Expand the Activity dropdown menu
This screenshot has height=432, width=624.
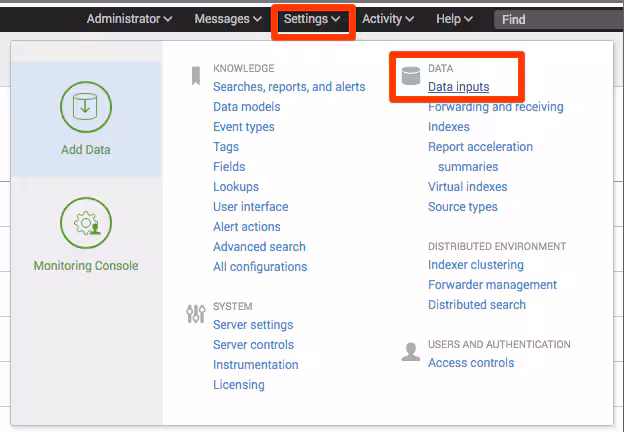[x=388, y=19]
